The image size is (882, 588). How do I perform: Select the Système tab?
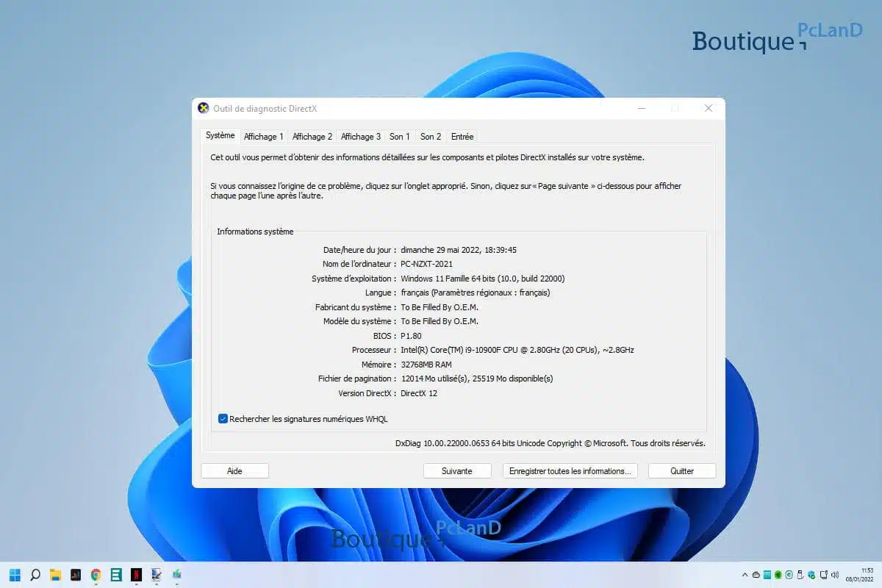220,135
